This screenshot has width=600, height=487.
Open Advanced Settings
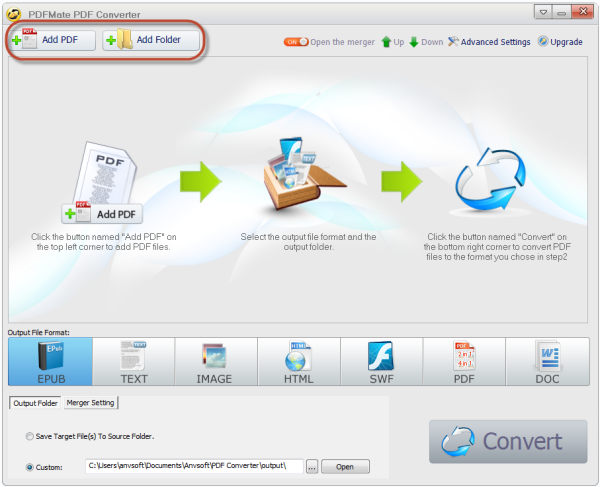coord(489,42)
